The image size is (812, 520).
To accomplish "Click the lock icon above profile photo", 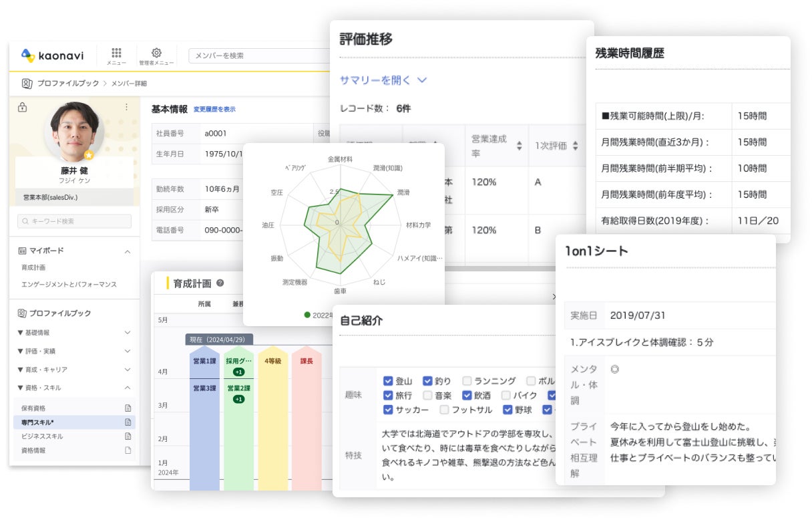I will 22,107.
